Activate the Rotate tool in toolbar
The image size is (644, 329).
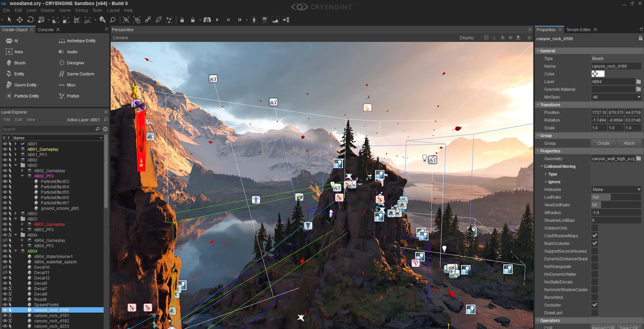point(31,20)
